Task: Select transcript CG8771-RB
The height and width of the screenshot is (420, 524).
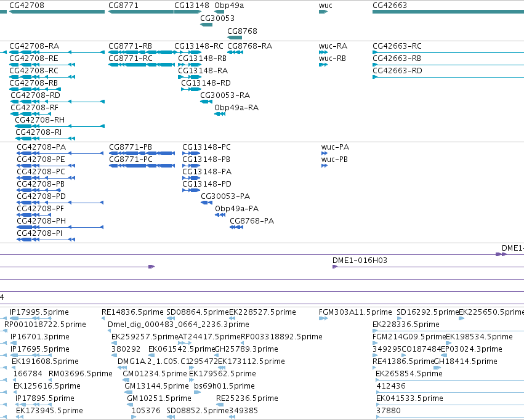Action: pos(131,46)
